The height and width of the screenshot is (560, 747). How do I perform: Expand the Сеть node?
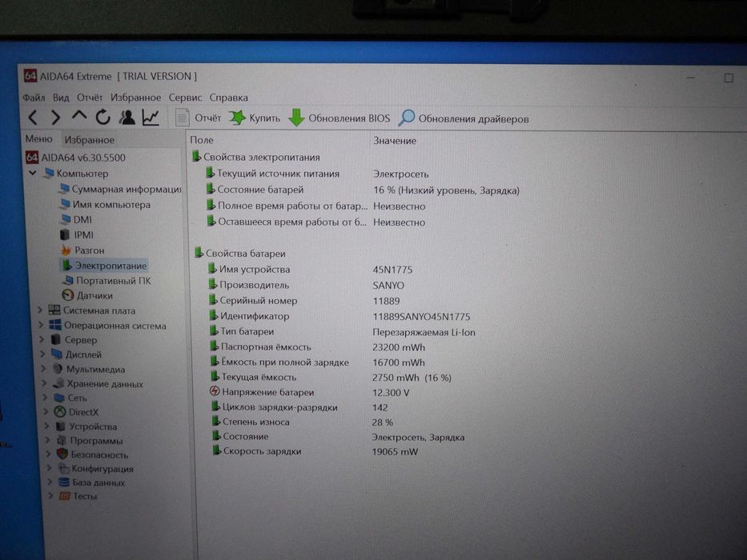46,398
